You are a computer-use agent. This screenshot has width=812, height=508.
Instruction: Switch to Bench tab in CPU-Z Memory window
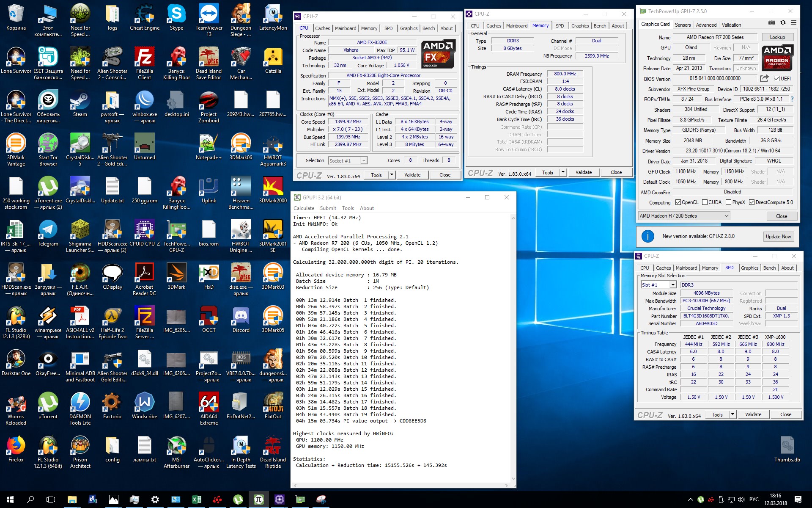[x=600, y=26]
